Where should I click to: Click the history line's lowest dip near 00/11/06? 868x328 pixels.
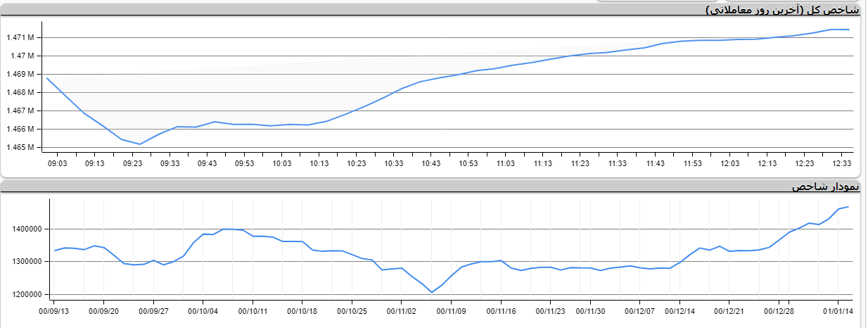pos(431,292)
